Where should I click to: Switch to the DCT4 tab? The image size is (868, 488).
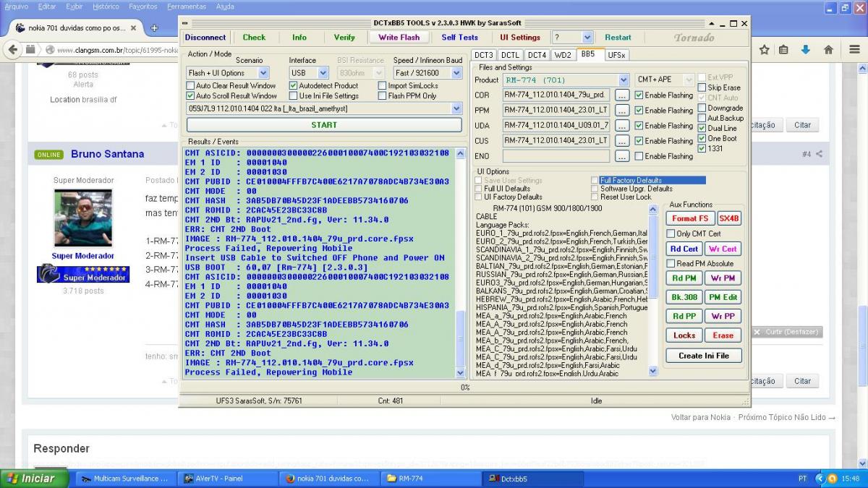tap(537, 55)
